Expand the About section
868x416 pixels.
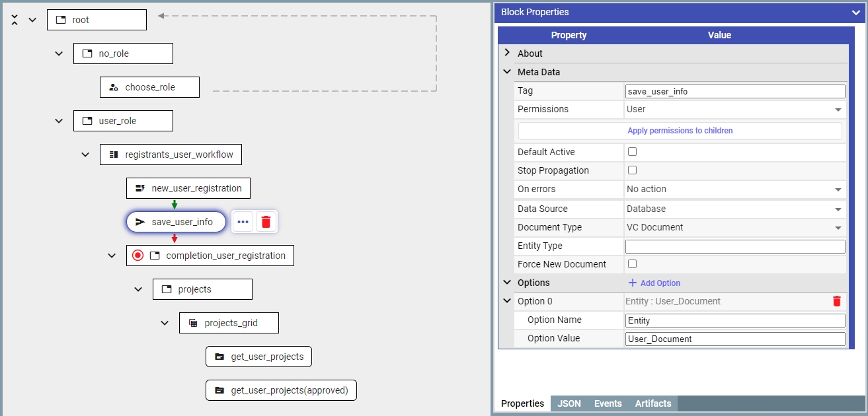point(507,53)
